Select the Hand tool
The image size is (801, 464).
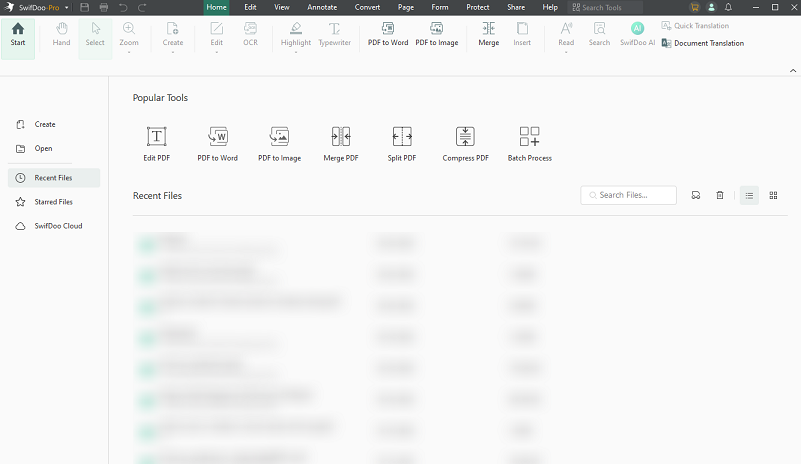[61, 34]
